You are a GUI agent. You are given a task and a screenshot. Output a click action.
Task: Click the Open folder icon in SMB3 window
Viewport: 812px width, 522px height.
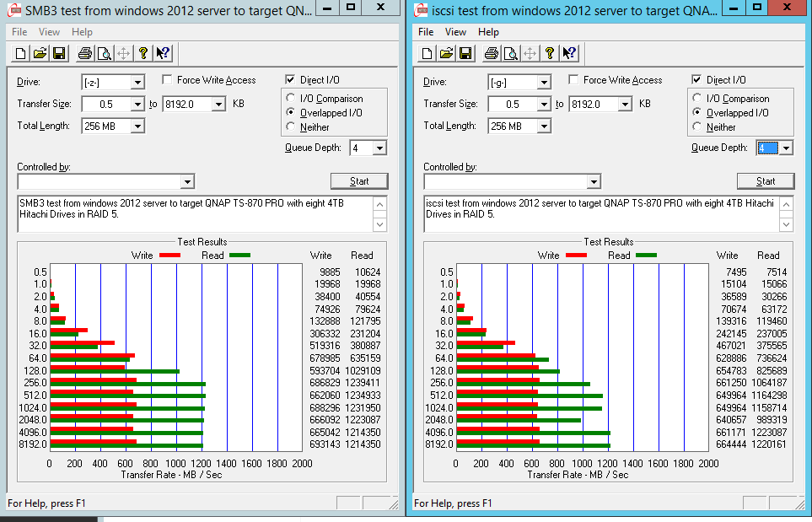[40, 53]
